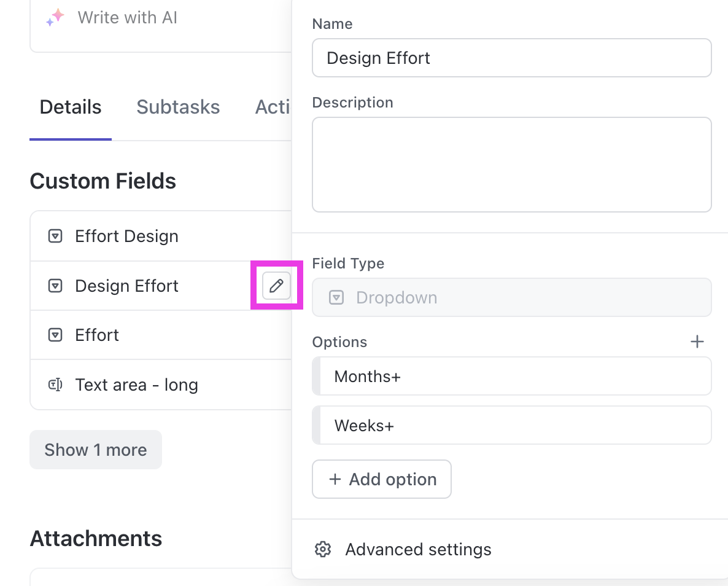The image size is (728, 586).
Task: Focus the Name field containing Design Effort
Action: pyautogui.click(x=511, y=58)
